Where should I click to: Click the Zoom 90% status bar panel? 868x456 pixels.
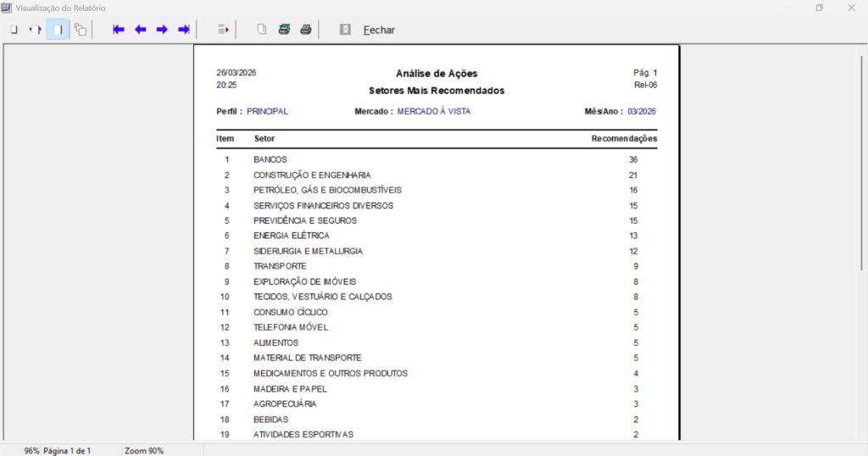point(144,451)
